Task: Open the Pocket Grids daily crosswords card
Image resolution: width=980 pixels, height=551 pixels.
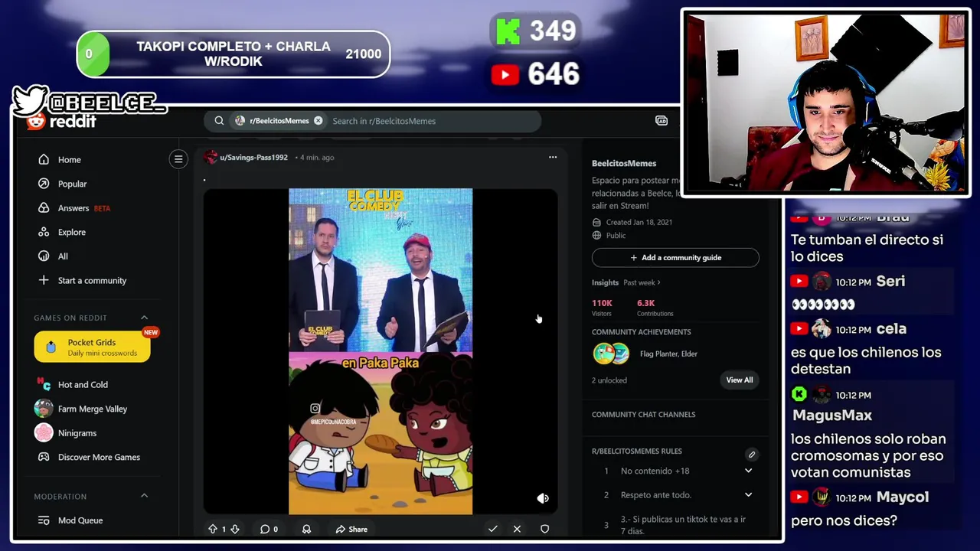Action: click(92, 347)
